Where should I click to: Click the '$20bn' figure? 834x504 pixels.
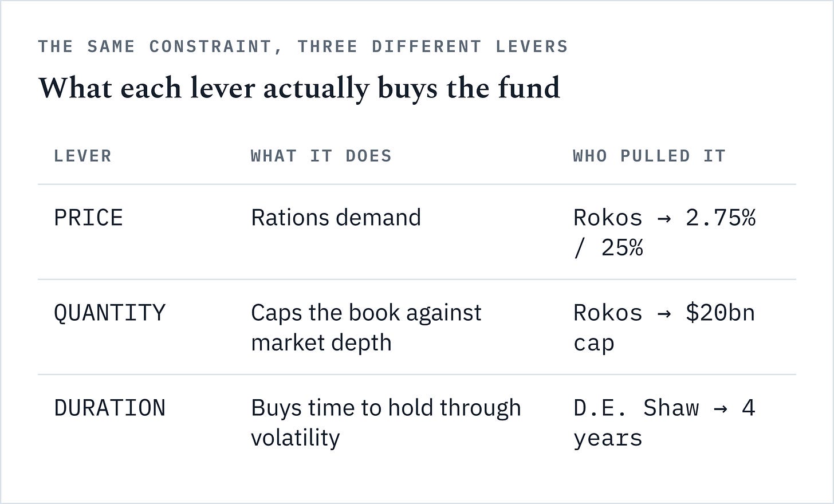coord(720,313)
